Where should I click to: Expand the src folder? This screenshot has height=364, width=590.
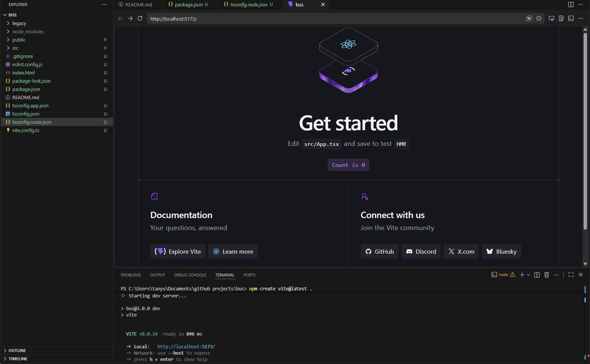[57, 48]
